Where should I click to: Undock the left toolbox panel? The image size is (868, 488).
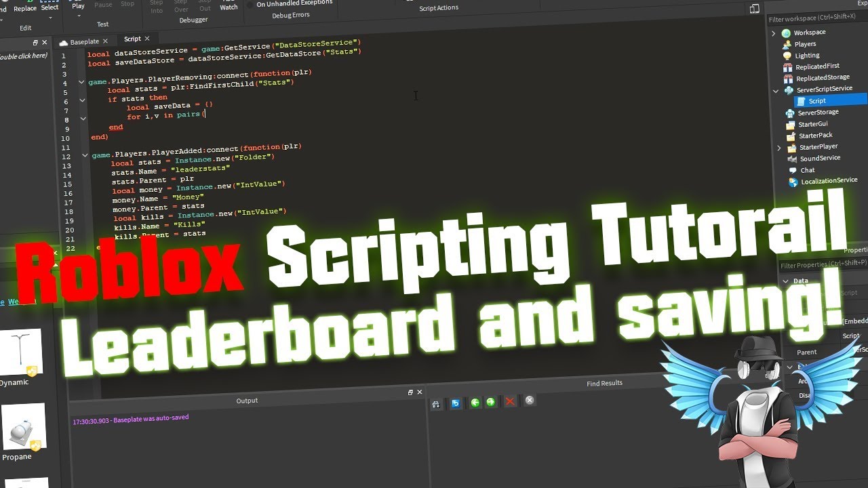pyautogui.click(x=36, y=42)
